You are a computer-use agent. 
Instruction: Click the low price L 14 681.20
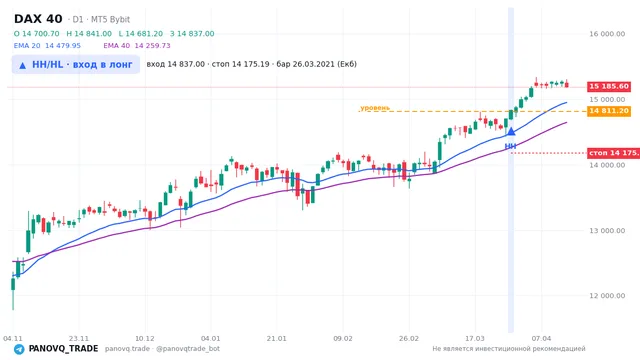tap(141, 33)
